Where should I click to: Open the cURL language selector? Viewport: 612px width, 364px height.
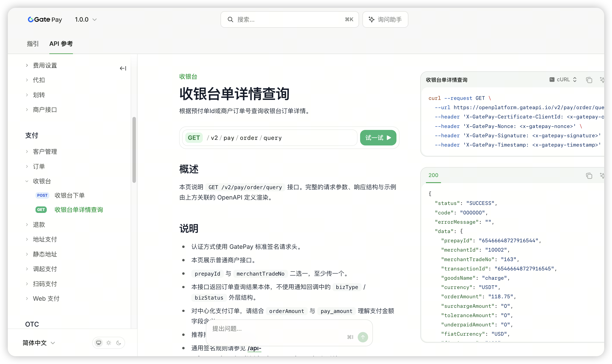[563, 80]
